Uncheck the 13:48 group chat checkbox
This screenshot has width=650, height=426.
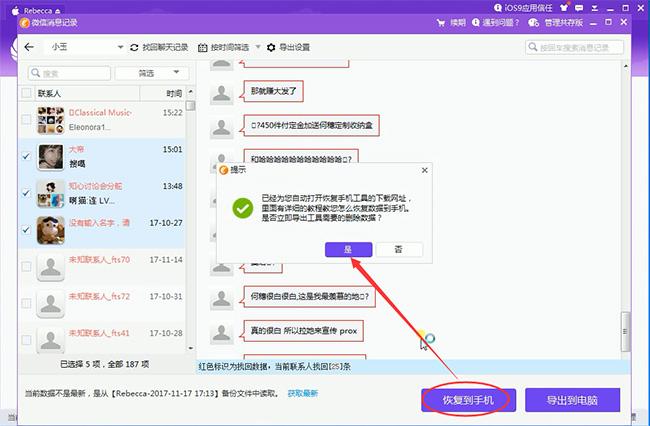click(x=26, y=193)
